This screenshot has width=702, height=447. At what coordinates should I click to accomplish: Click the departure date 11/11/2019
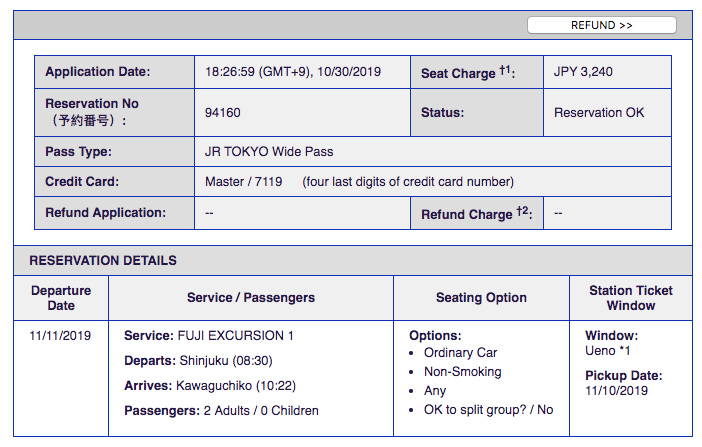tap(60, 335)
